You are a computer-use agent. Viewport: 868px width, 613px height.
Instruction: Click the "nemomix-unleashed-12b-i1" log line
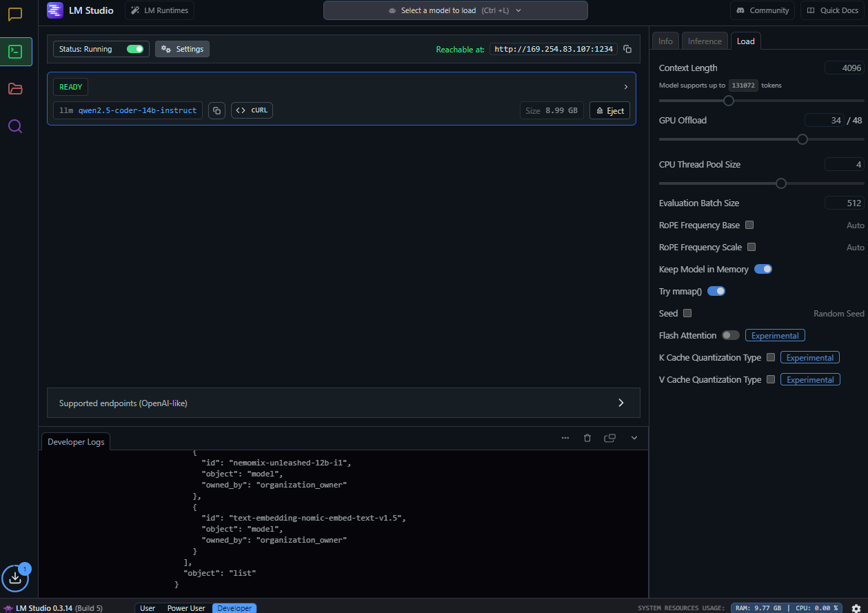(x=276, y=463)
